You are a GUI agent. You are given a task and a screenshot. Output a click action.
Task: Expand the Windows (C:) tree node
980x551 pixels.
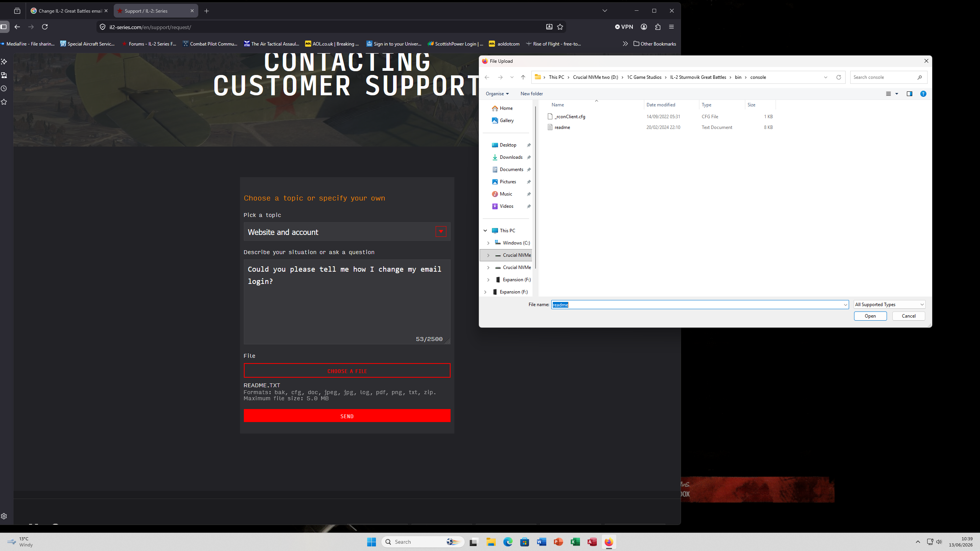(488, 243)
